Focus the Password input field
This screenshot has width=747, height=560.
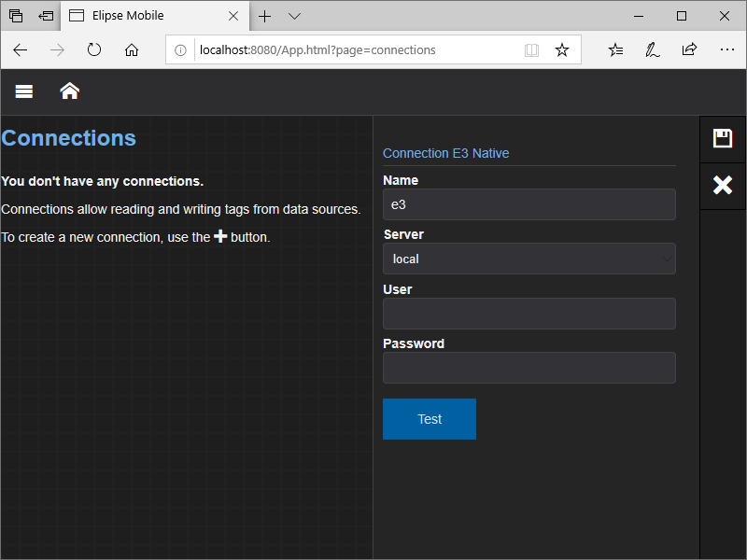[529, 368]
